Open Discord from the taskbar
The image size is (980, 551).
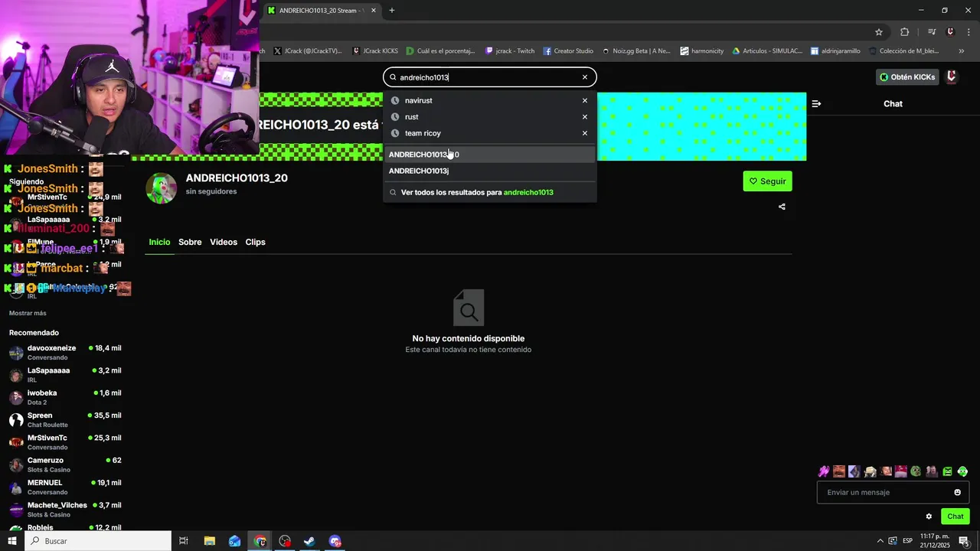tap(335, 541)
